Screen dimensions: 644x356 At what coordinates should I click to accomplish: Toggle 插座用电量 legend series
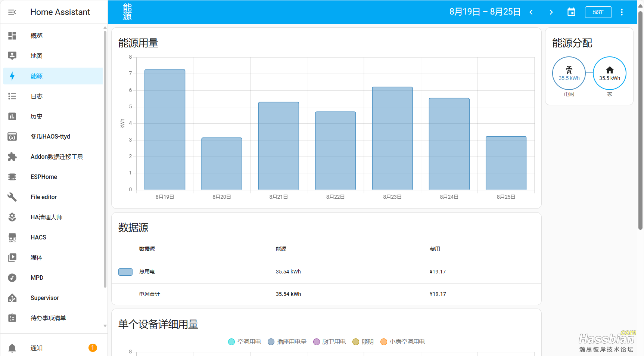pos(287,341)
